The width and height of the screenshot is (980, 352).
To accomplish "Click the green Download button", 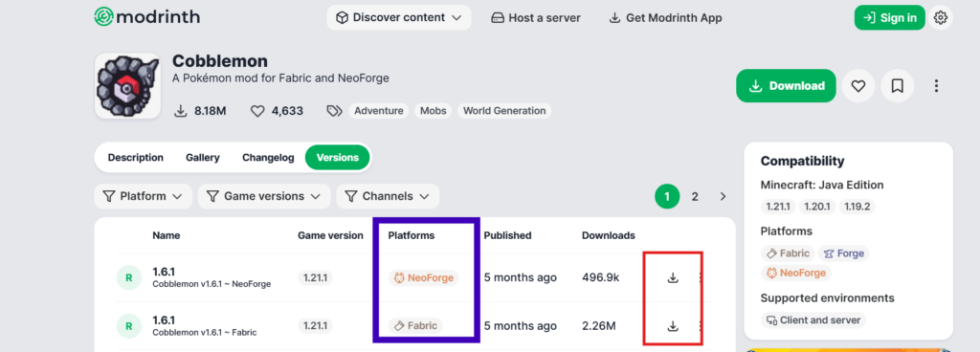I will tap(787, 85).
